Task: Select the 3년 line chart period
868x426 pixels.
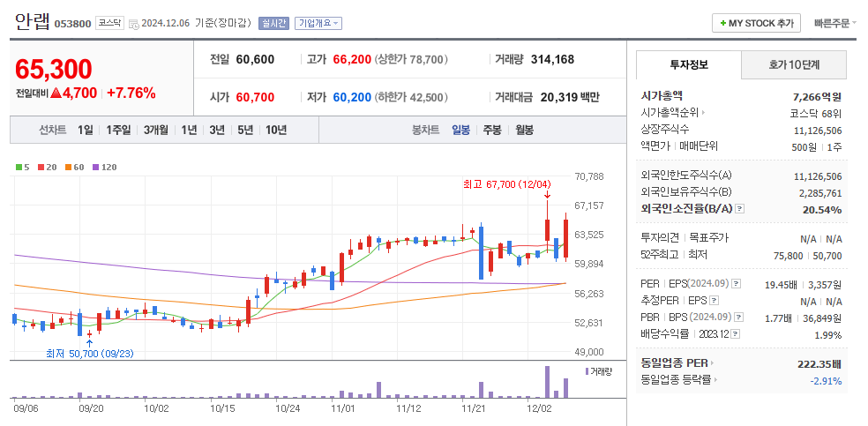Action: 217,130
